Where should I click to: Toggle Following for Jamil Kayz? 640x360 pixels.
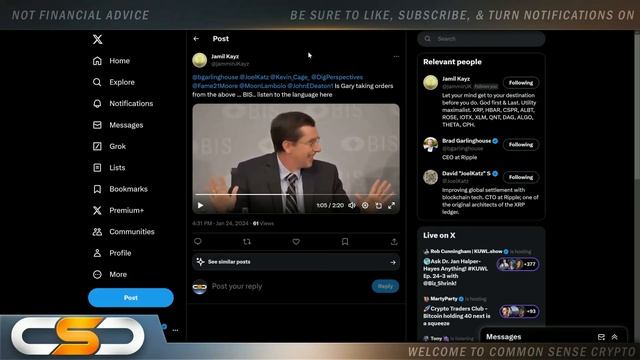click(521, 83)
